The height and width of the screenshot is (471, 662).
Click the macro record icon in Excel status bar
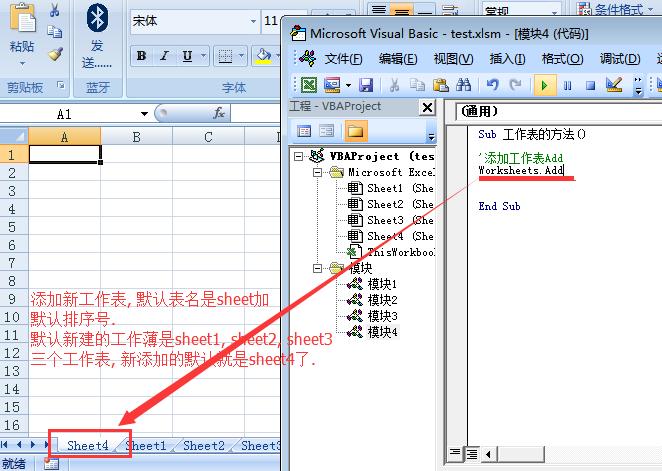(52, 464)
